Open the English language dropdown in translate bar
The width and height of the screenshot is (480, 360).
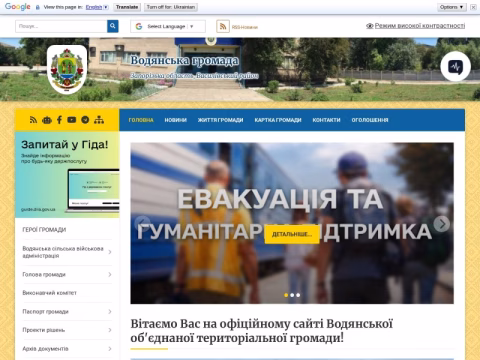97,7
